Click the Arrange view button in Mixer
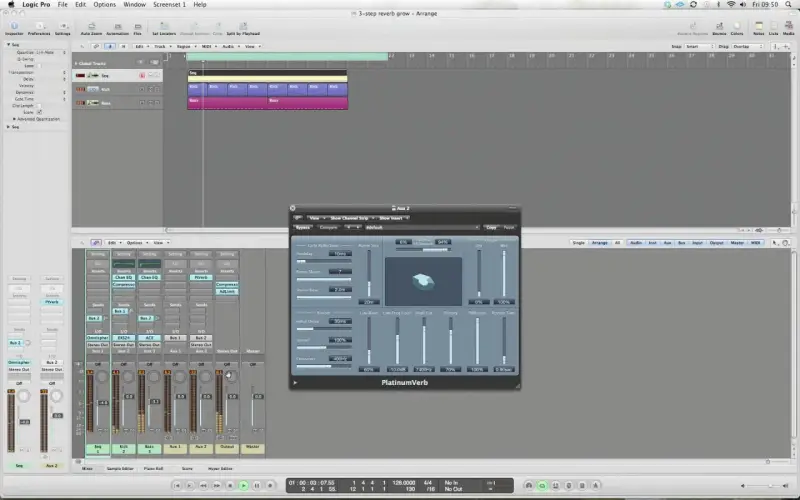 point(599,243)
